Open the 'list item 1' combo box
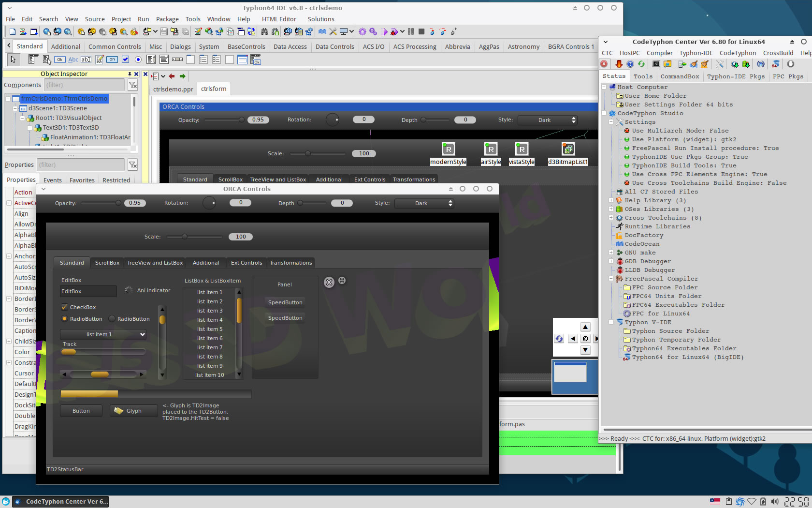This screenshot has height=508, width=812. pos(103,334)
